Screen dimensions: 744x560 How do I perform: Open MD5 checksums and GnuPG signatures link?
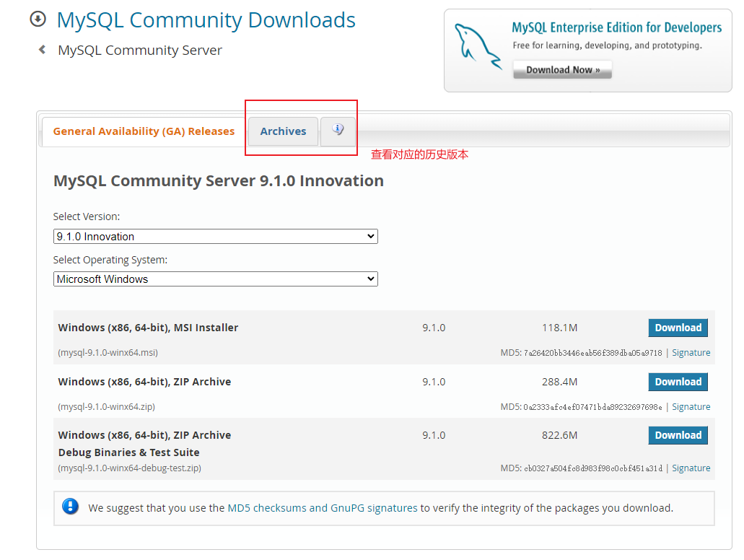[323, 508]
